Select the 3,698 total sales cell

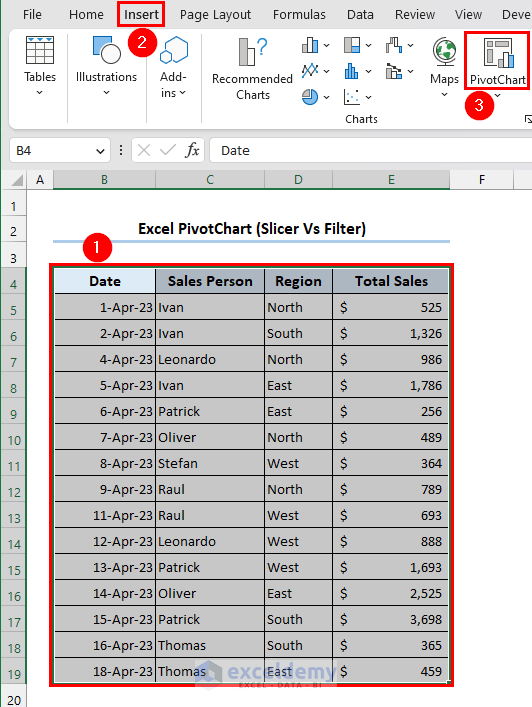(391, 620)
